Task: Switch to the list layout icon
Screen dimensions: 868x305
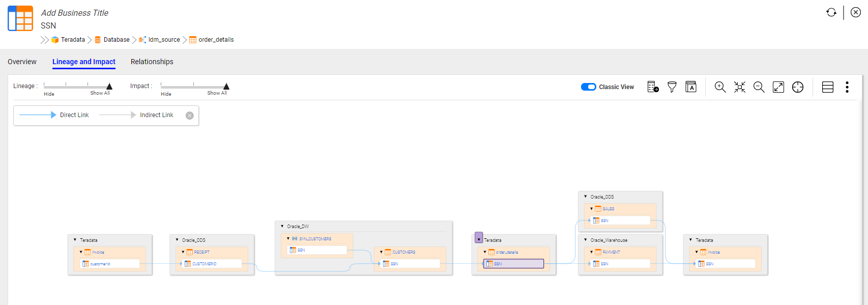Action: click(x=828, y=87)
